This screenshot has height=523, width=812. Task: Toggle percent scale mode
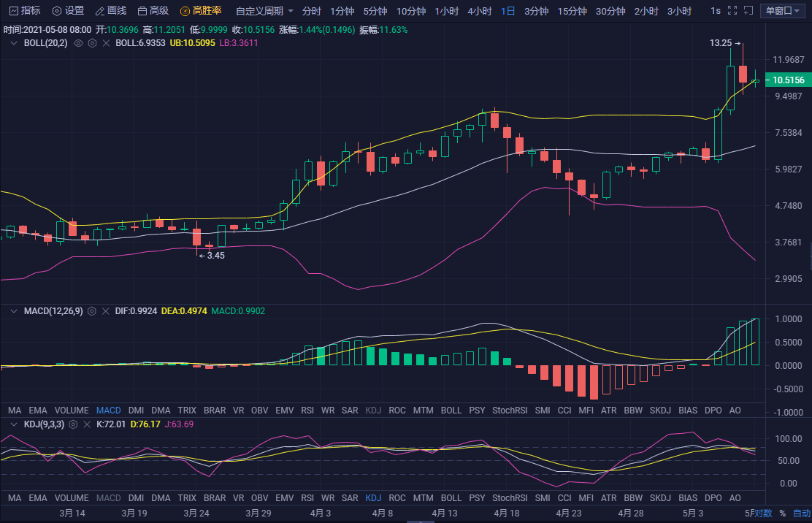[x=782, y=514]
